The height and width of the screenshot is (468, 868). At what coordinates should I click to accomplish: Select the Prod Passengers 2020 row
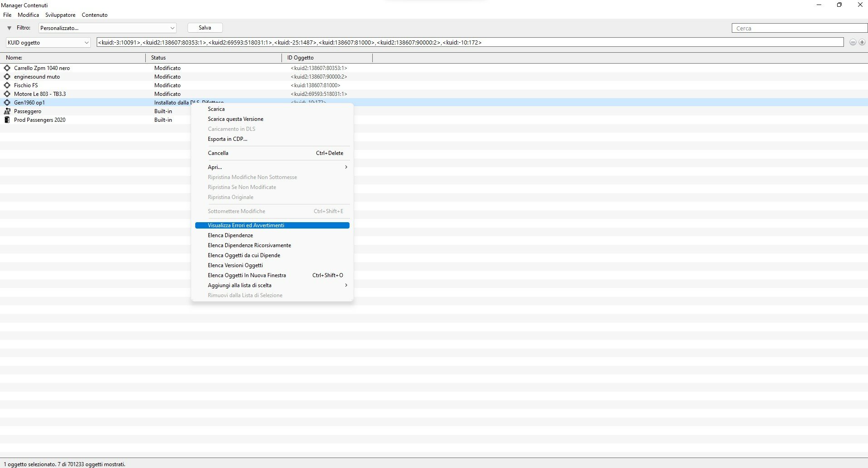coord(434,120)
